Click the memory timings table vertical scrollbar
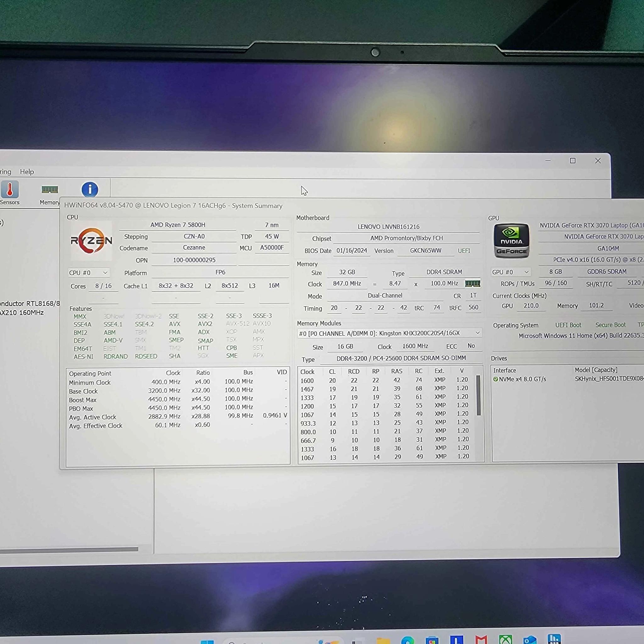 478,395
